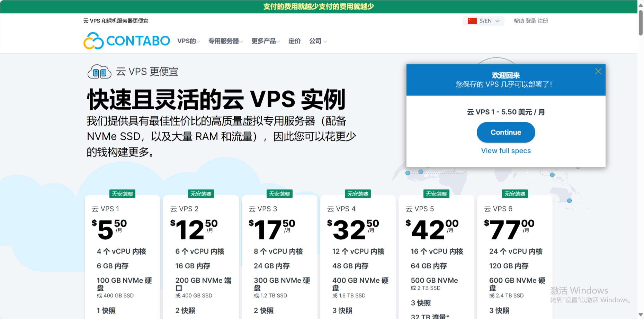Image resolution: width=644 pixels, height=319 pixels.
Task: Go to the 定价 pricing page
Action: 294,41
